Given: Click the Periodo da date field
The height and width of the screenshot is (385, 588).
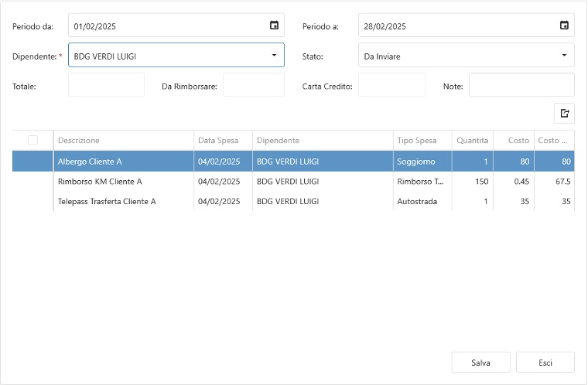Looking at the screenshot, I should tap(166, 26).
